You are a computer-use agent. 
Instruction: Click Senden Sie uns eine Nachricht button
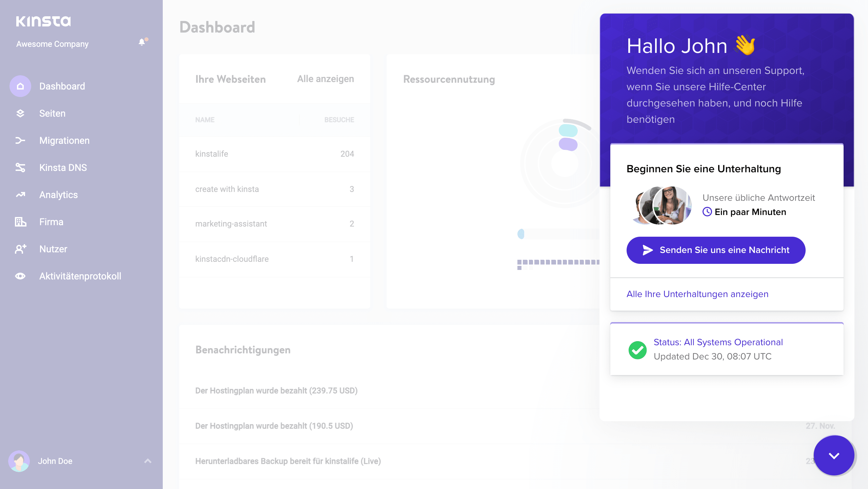tap(716, 250)
